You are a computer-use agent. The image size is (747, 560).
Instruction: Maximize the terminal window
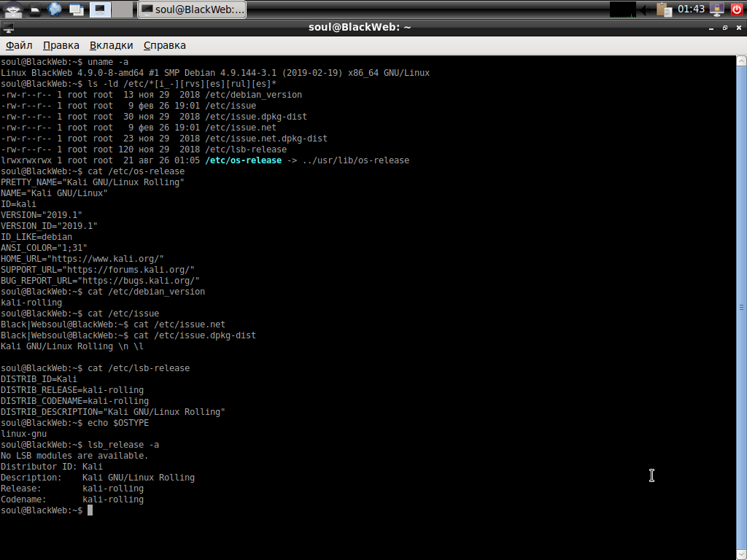(x=724, y=28)
